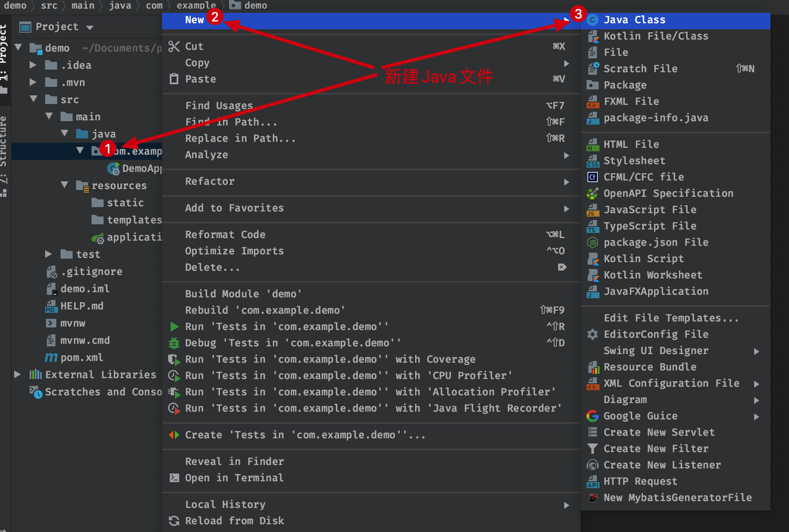Open the Refactor submenu
The height and width of the screenshot is (532, 789).
pos(371,181)
